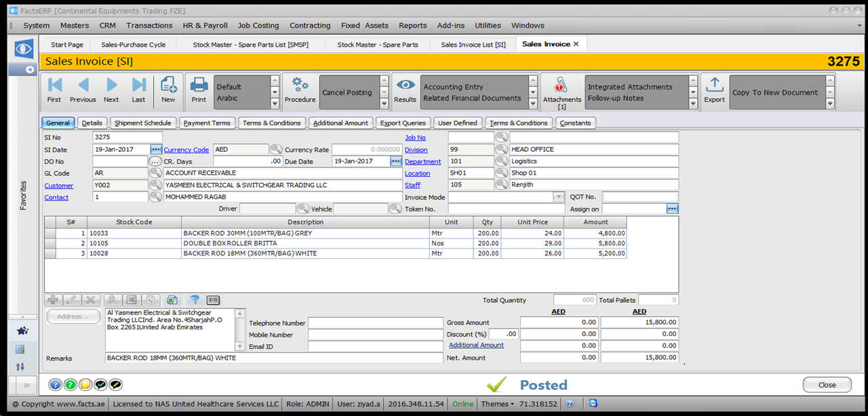Jump to Last record
The image size is (868, 416).
[138, 90]
